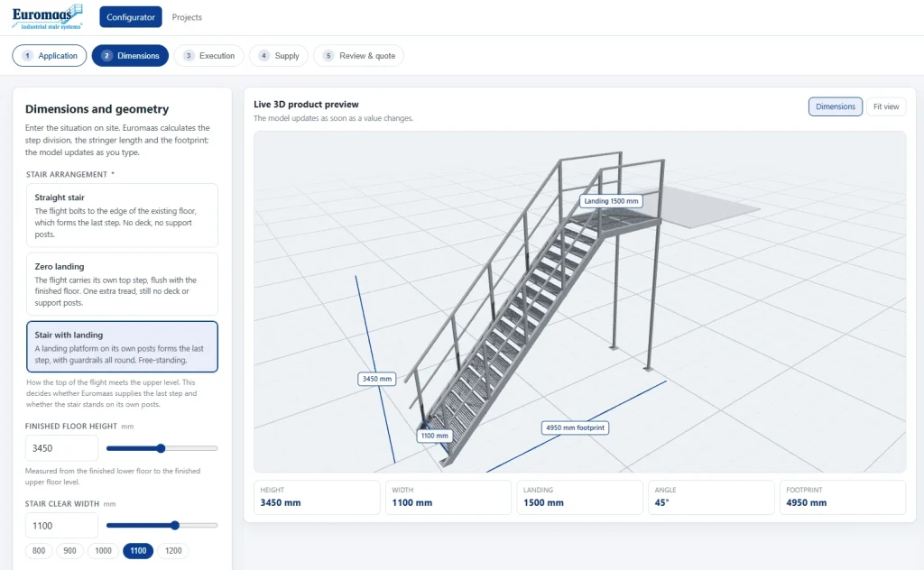Screen dimensions: 924x570
Task: Jump to step 4 Supply
Action: point(279,55)
